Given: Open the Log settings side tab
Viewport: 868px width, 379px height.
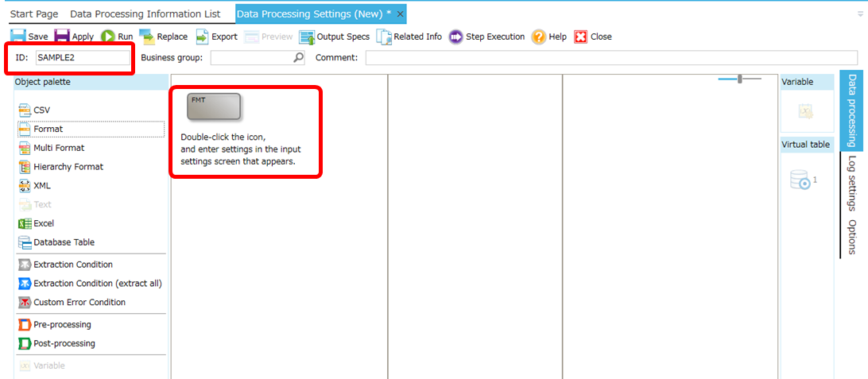Looking at the screenshot, I should (x=852, y=183).
